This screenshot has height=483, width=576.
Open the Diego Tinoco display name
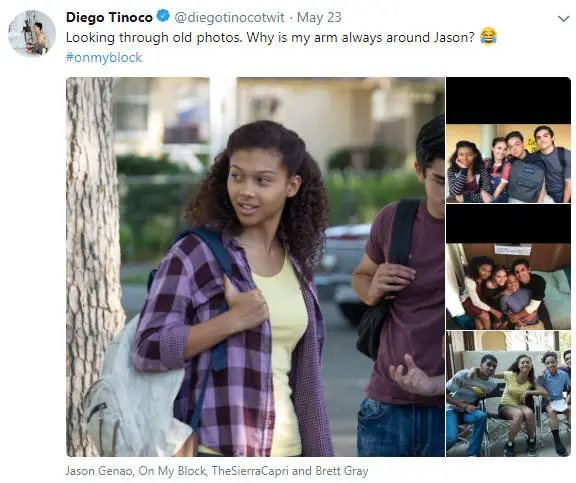click(x=109, y=17)
